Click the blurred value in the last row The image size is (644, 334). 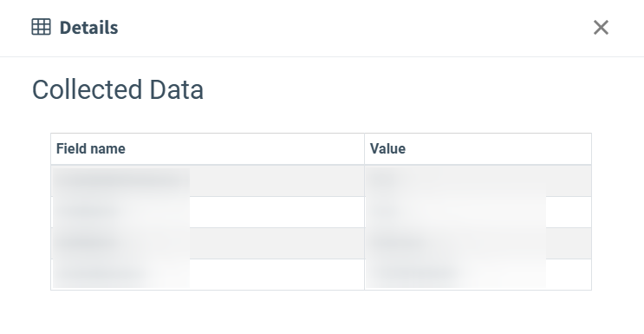pos(413,274)
